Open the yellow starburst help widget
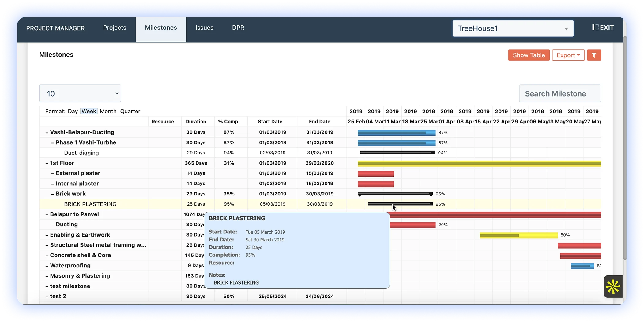Image resolution: width=644 pixels, height=322 pixels. (x=613, y=286)
